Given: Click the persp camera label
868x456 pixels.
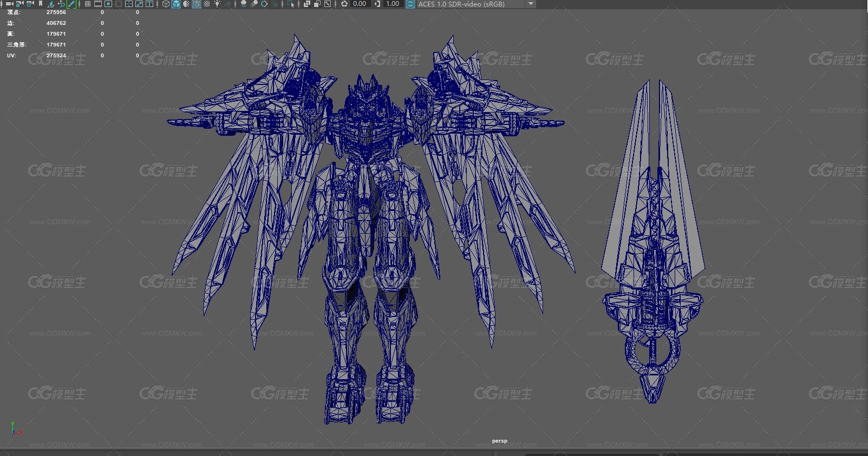Looking at the screenshot, I should [x=500, y=441].
